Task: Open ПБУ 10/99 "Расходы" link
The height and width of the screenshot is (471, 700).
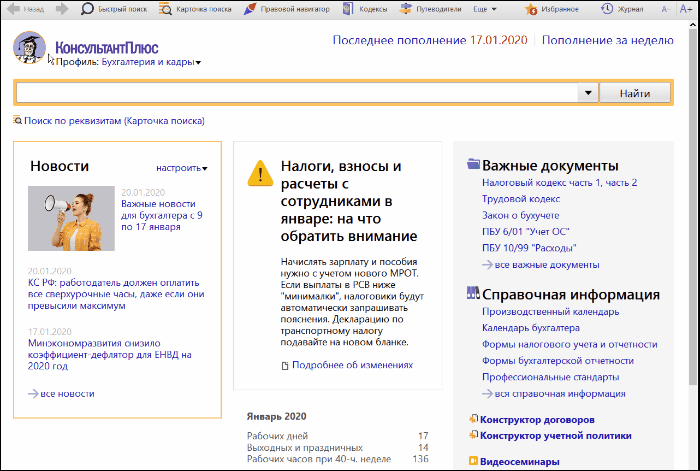Action: click(x=529, y=248)
